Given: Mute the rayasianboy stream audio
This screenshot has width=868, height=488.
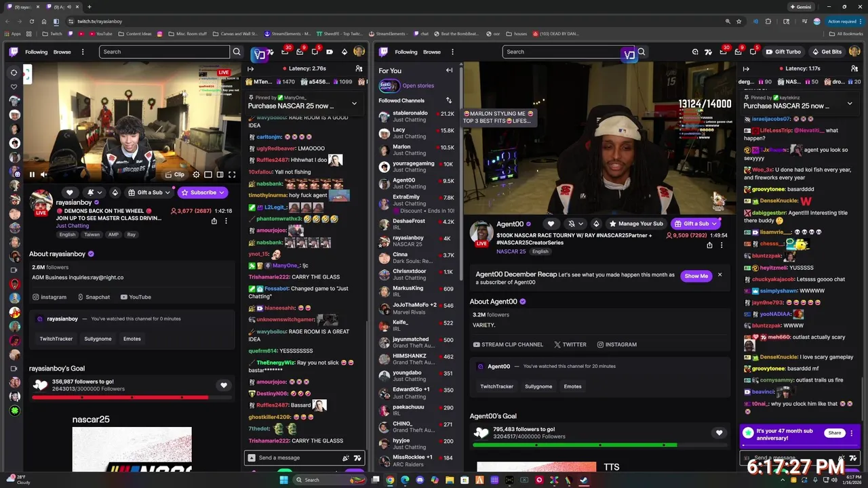Looking at the screenshot, I should coord(43,175).
